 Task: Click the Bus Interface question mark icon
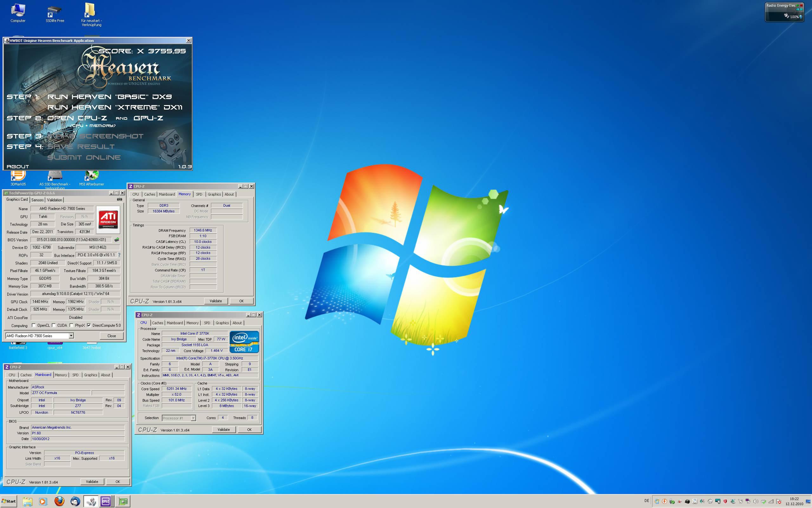(119, 255)
